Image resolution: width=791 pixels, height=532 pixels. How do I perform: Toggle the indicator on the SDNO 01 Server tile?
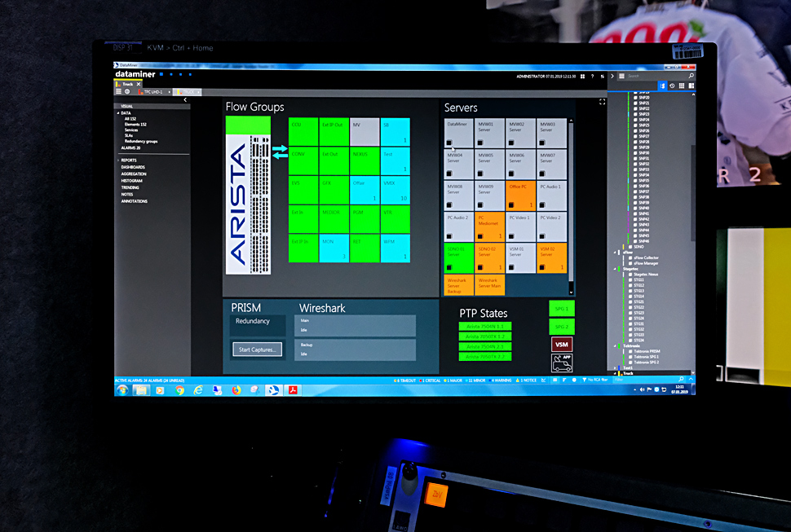[x=449, y=267]
